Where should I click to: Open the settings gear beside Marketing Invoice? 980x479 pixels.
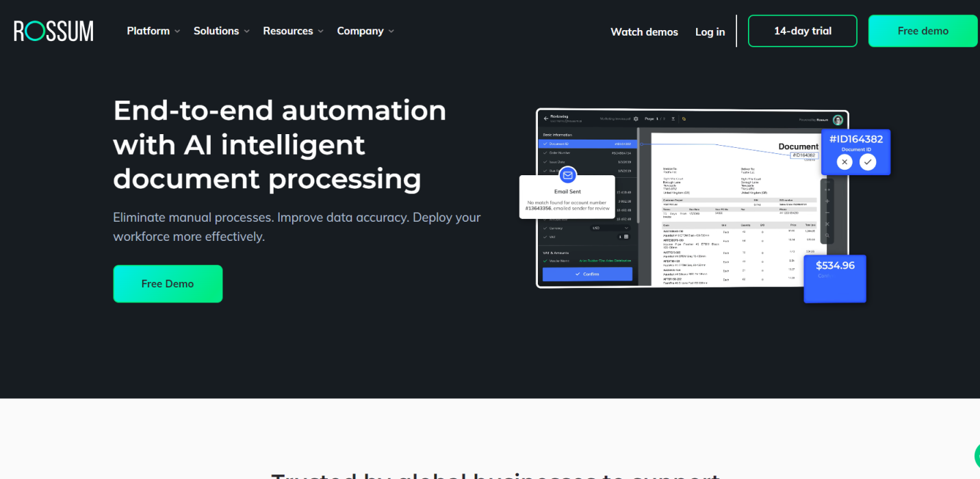[636, 118]
